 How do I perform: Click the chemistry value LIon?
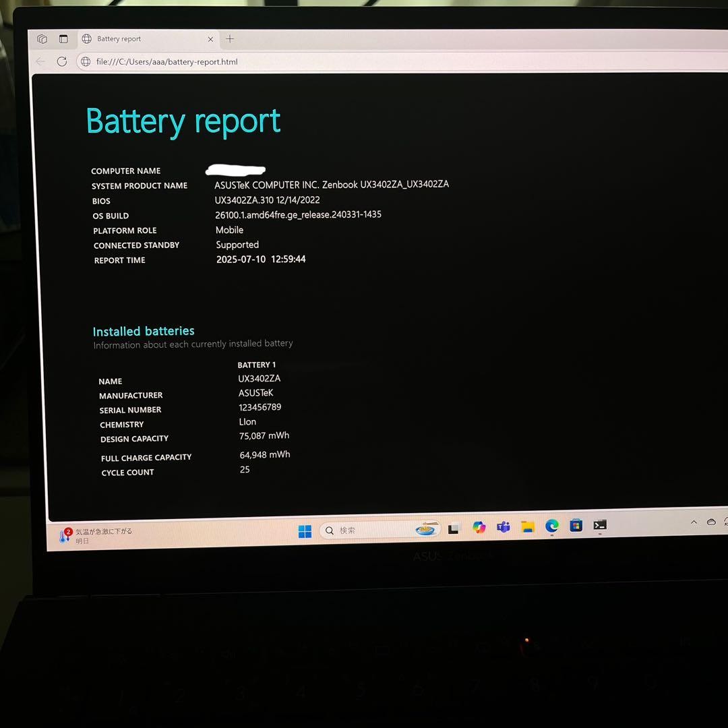point(247,421)
